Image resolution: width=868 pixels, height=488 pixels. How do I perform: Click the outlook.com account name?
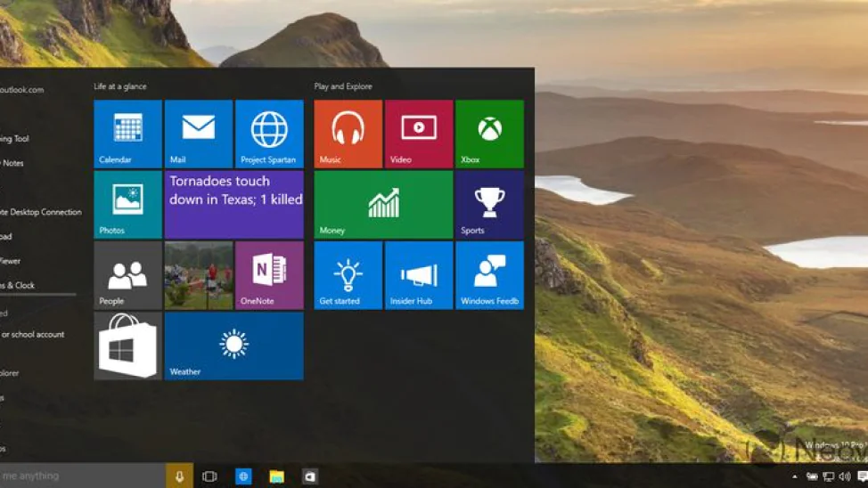pyautogui.click(x=22, y=90)
